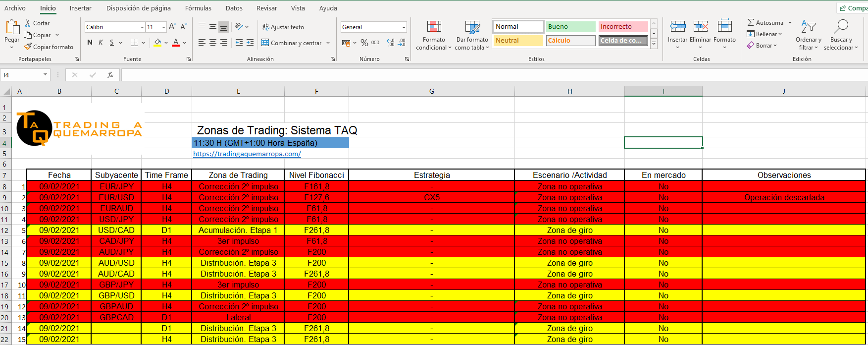This screenshot has width=868, height=345.
Task: Open the Archivo menu
Action: (x=15, y=8)
